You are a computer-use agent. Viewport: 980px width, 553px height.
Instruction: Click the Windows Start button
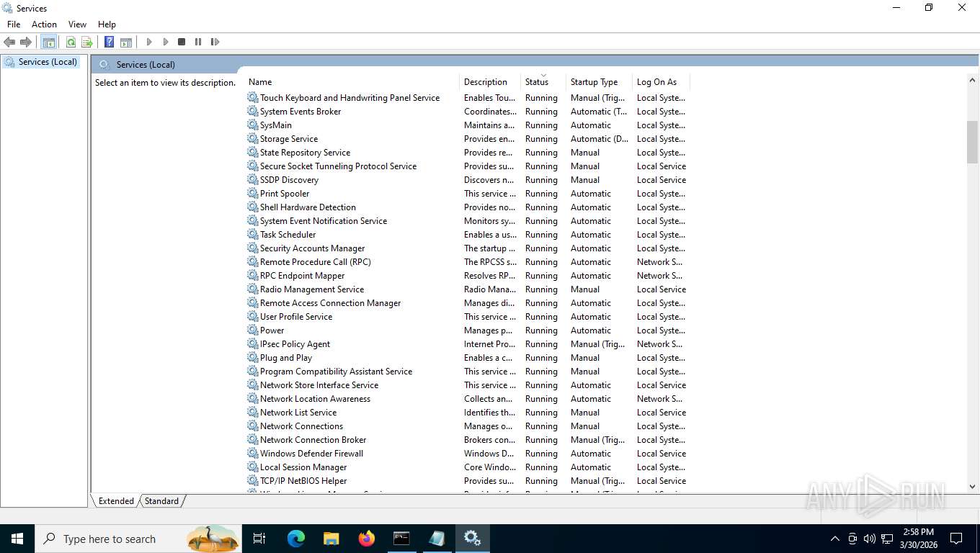[x=17, y=539]
